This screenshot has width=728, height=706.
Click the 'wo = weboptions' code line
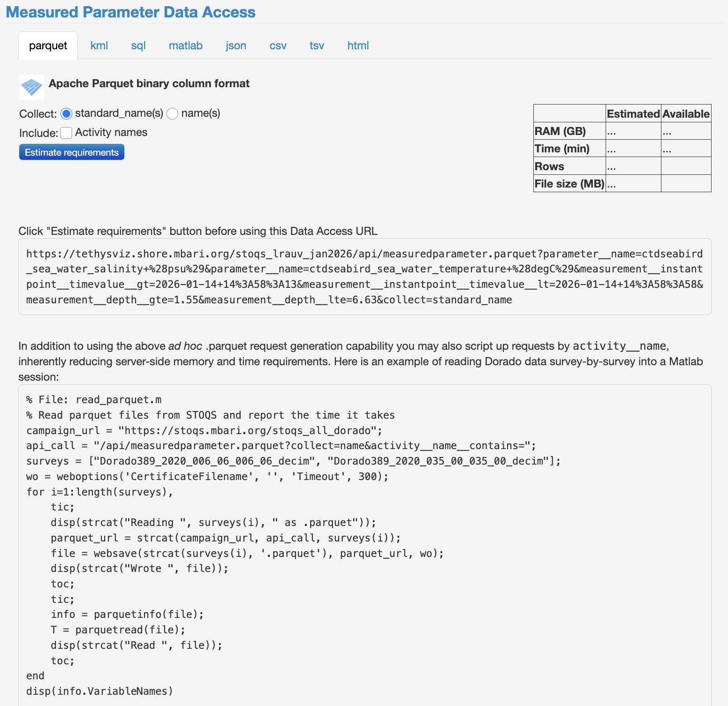[x=208, y=477]
